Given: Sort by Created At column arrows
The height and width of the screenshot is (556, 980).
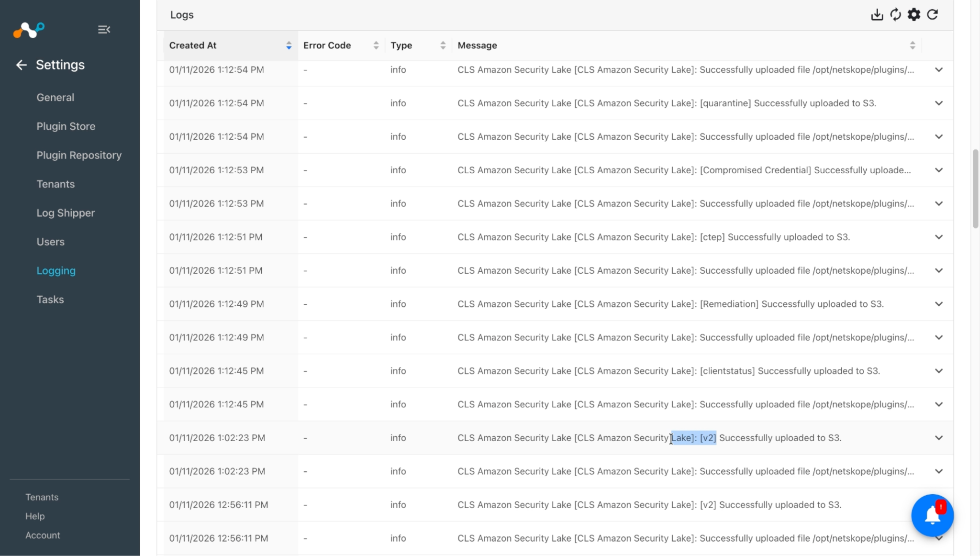Looking at the screenshot, I should pos(289,45).
